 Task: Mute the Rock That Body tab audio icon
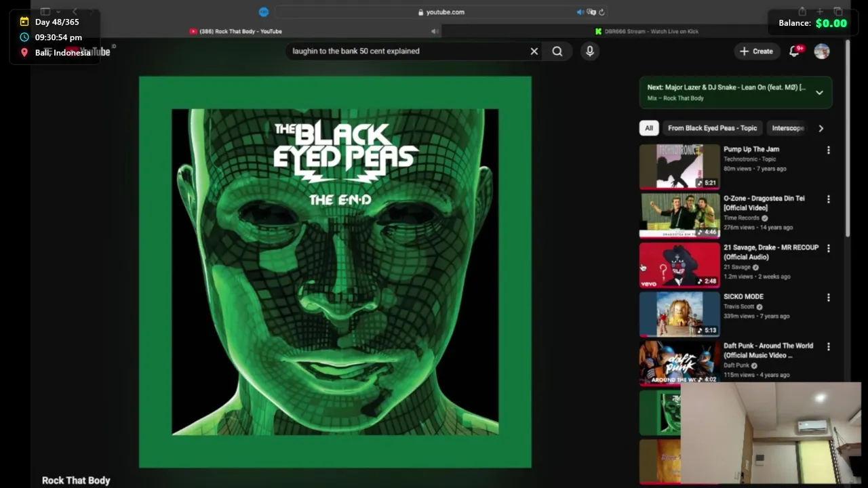click(435, 31)
